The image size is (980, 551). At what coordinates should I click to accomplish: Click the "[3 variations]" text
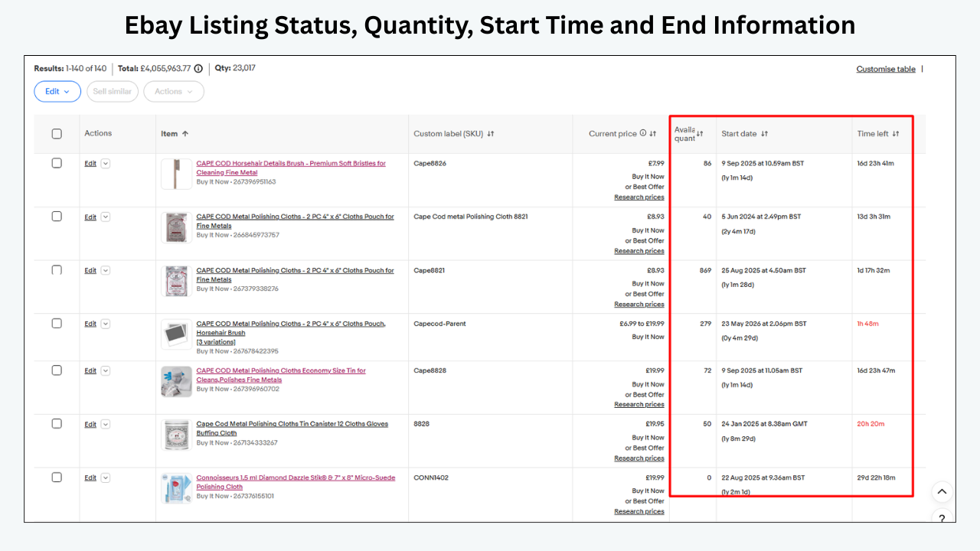click(216, 342)
